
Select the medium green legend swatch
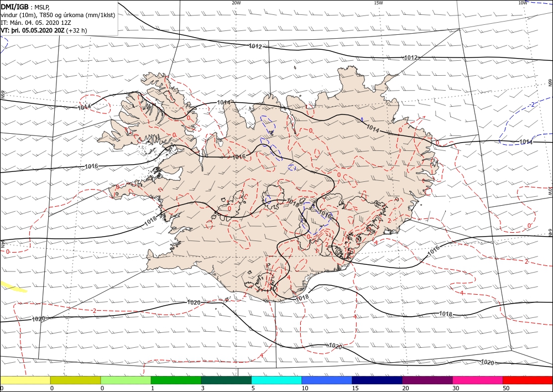click(176, 380)
